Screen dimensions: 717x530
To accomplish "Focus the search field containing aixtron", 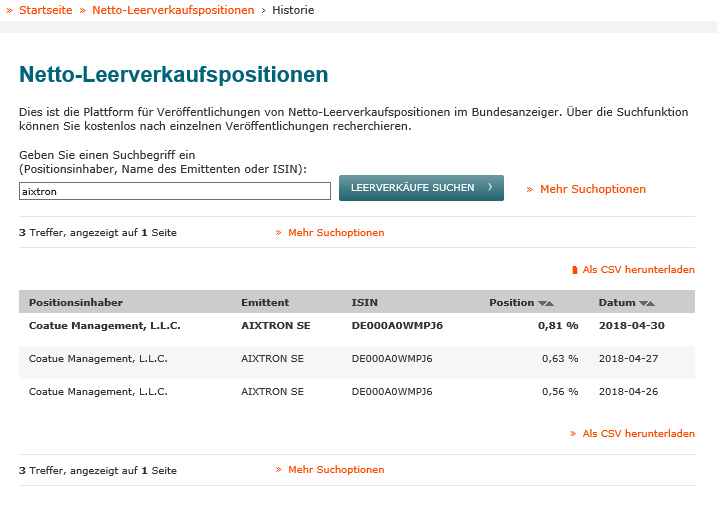I will [175, 191].
